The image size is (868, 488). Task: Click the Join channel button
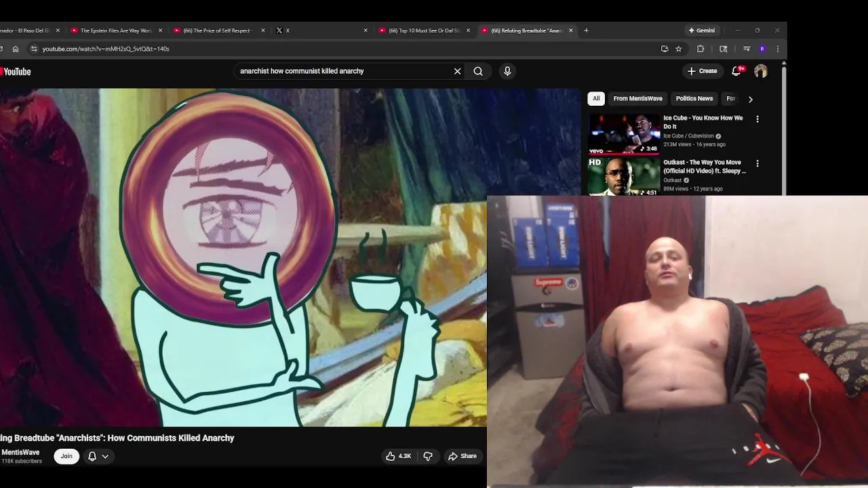tap(66, 456)
